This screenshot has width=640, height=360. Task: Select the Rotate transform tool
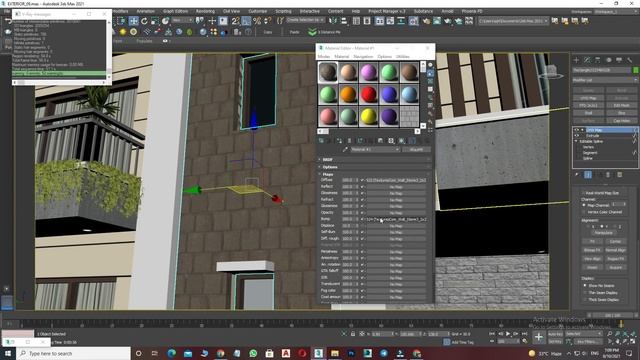coord(144,21)
